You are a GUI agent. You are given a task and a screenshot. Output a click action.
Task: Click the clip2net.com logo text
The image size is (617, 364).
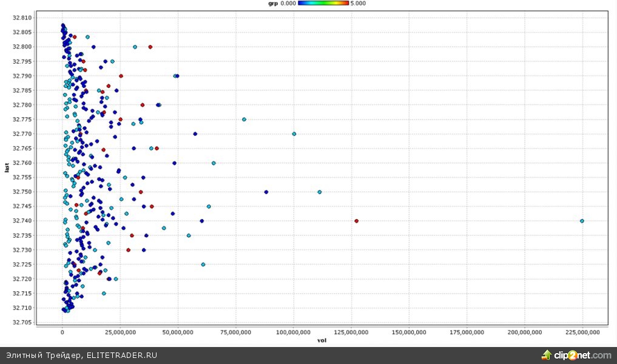[x=584, y=356]
